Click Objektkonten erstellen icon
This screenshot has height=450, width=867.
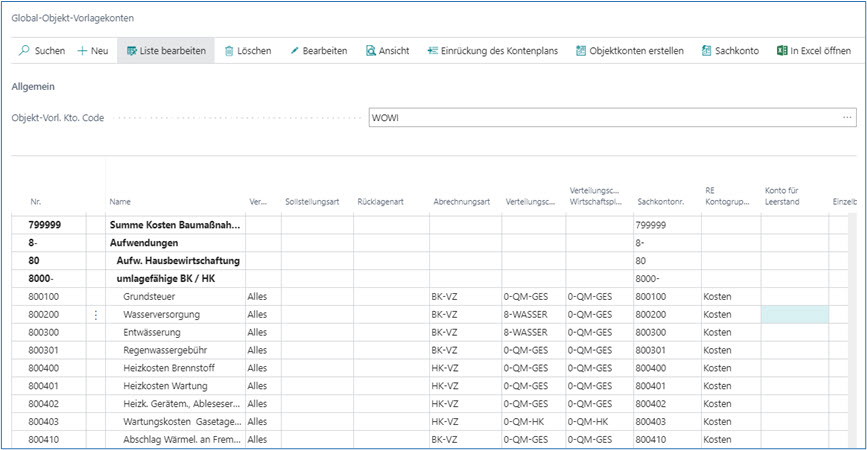pos(581,51)
